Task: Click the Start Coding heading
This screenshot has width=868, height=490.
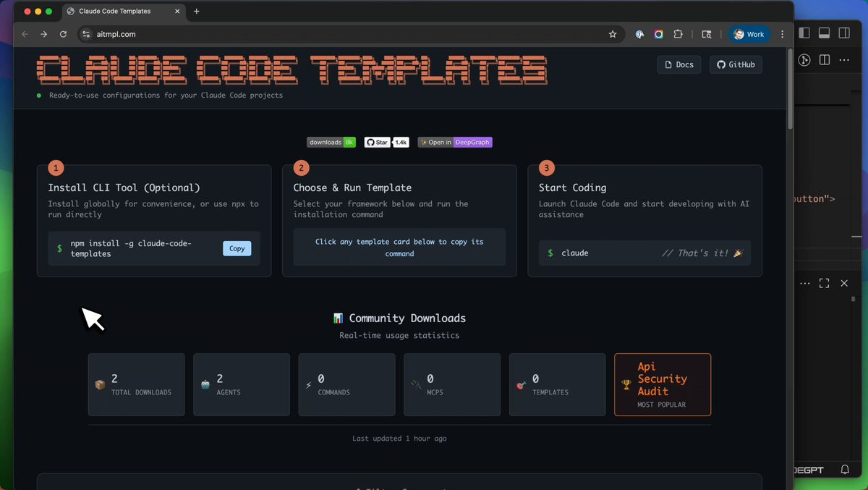Action: point(573,187)
